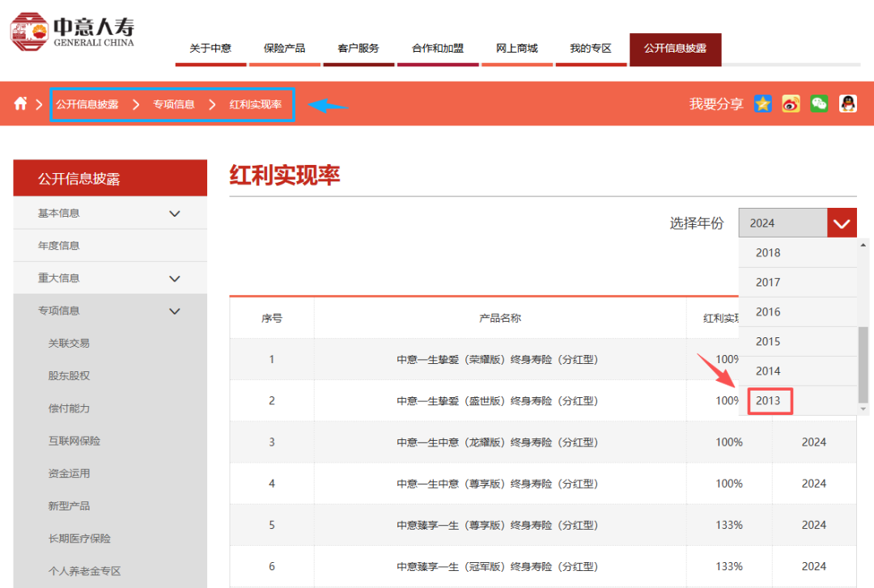
Task: Go to 客户服务 navigation tab
Action: click(359, 49)
